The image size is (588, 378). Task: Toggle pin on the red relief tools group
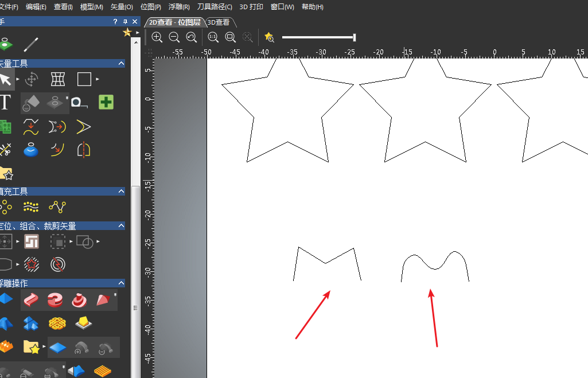[x=115, y=295]
